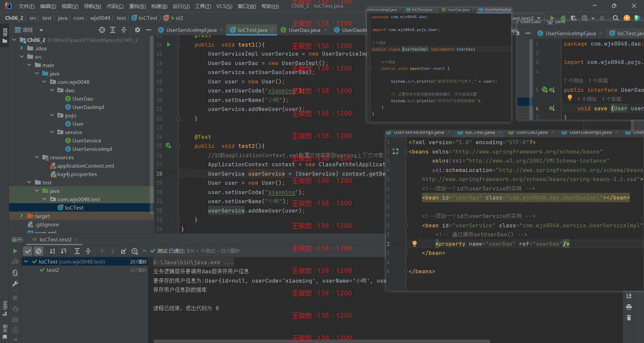
Task: Click sort alphabetically icon in test toolbar
Action: click(x=52, y=251)
